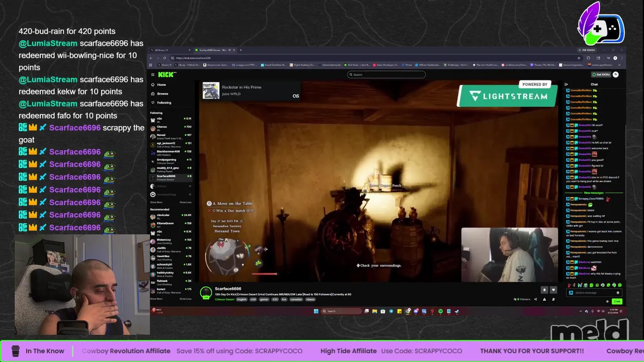Open xQc channel in Following list
Screen dimensions: 644x362
(171, 119)
